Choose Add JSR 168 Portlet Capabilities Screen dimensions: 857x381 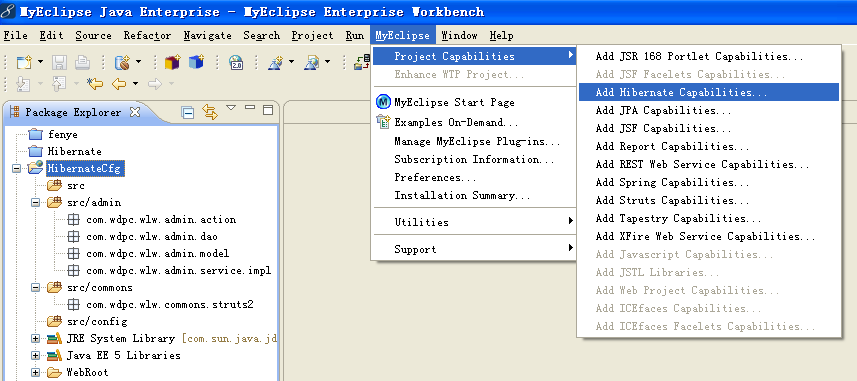pyautogui.click(x=708, y=56)
